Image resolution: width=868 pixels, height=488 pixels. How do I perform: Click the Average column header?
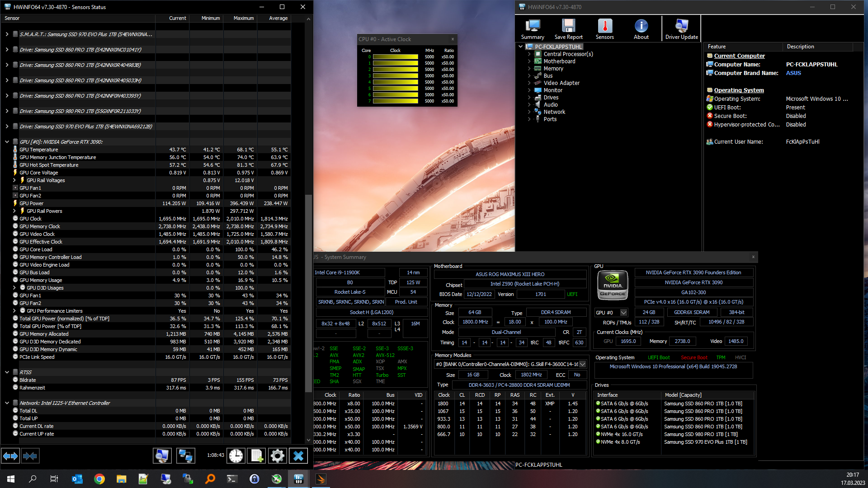pos(278,19)
